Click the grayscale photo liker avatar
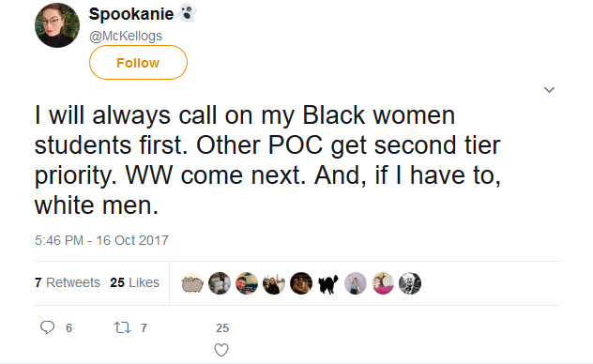Image resolution: width=593 pixels, height=364 pixels. (410, 283)
